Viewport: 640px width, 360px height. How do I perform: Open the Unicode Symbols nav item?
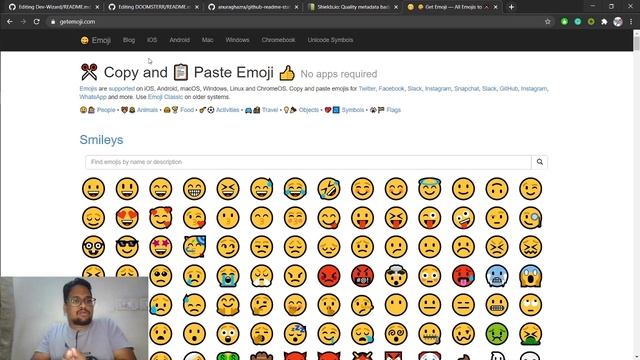331,40
